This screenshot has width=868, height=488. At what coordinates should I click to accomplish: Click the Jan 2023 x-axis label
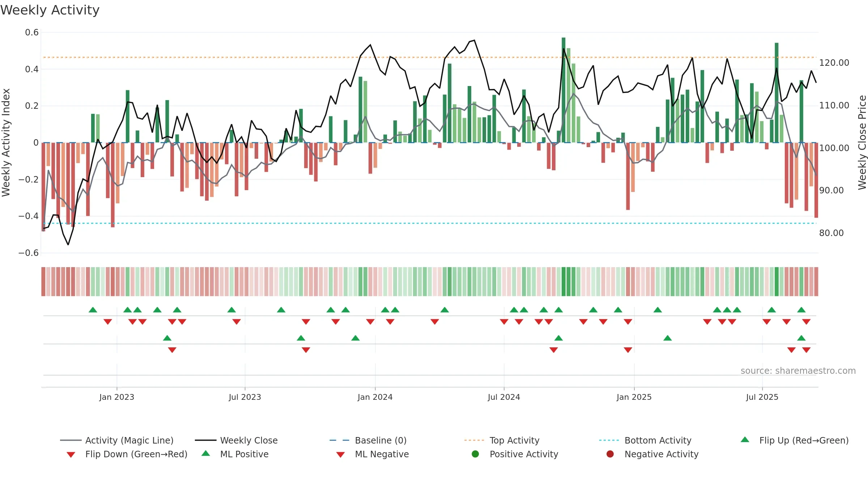(117, 397)
